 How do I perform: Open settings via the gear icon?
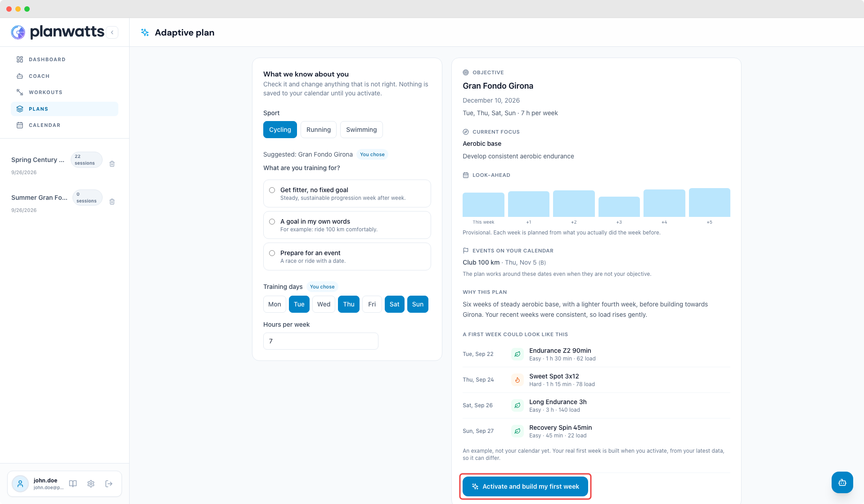(91, 484)
